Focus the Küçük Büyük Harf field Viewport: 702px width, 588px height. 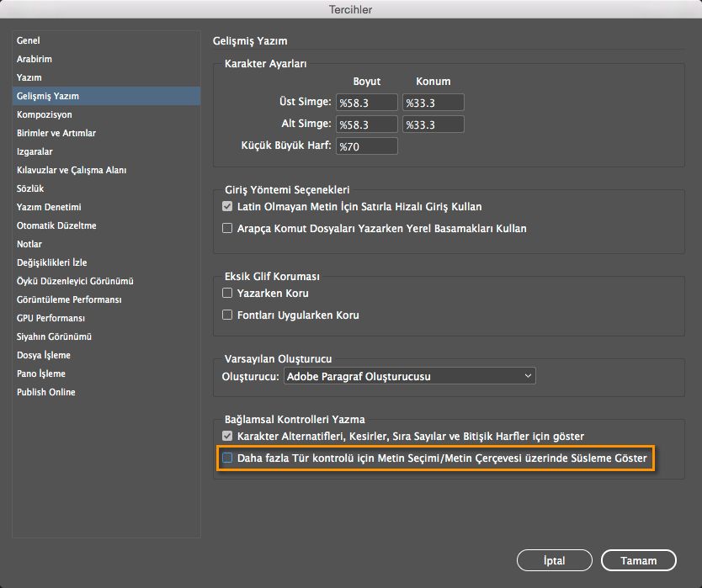tap(366, 146)
